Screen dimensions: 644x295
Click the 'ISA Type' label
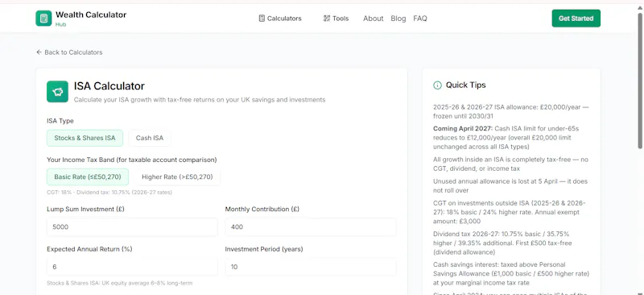pyautogui.click(x=60, y=121)
